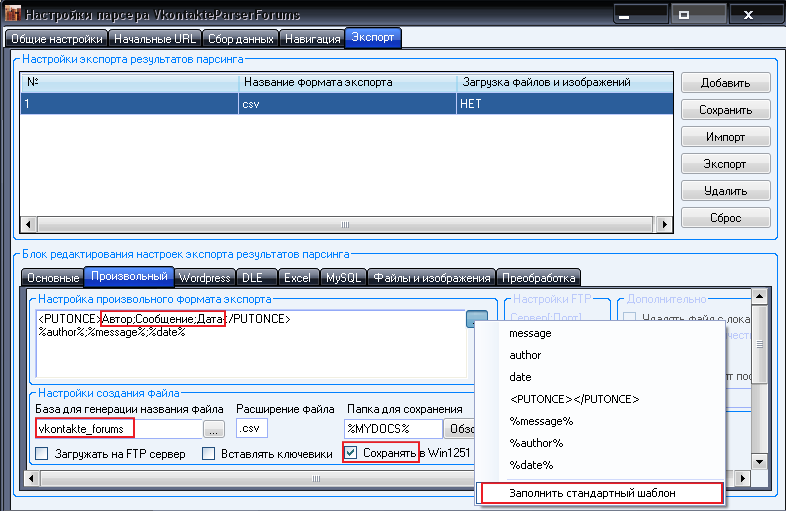Click the № column header
This screenshot has height=511, width=786.
(x=129, y=82)
